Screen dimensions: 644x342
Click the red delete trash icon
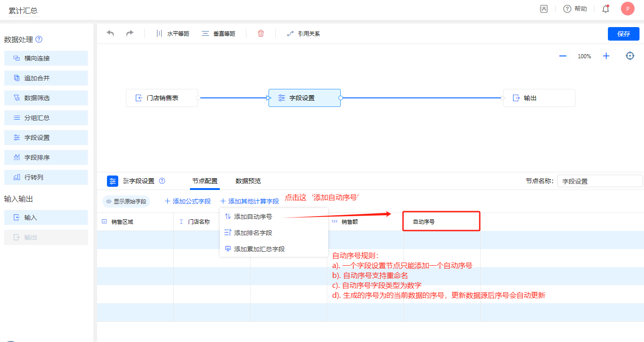click(261, 33)
